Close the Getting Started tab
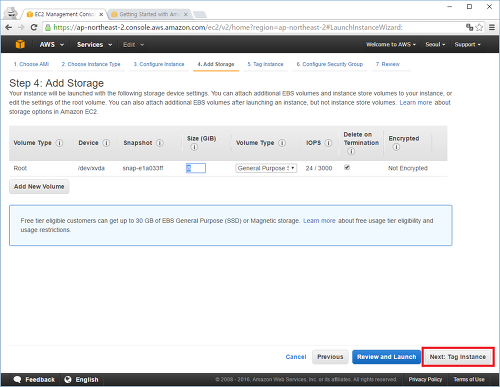500x387 pixels. point(186,14)
